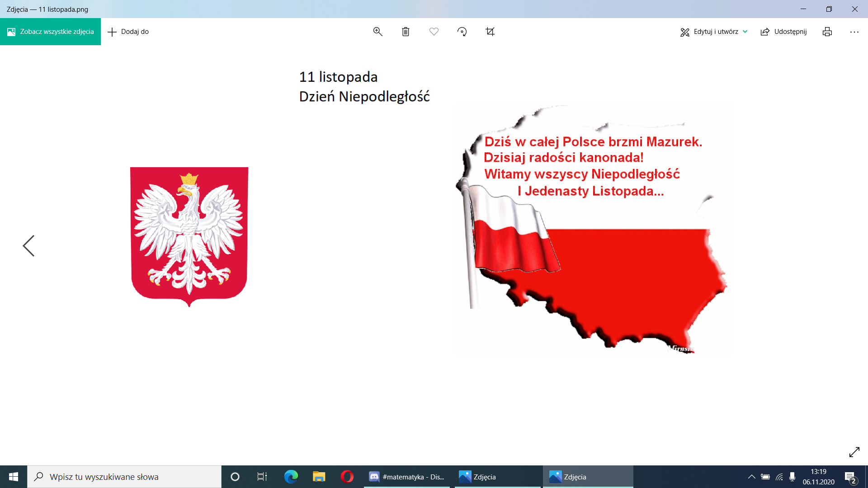
Task: Click the print icon
Action: 827,32
